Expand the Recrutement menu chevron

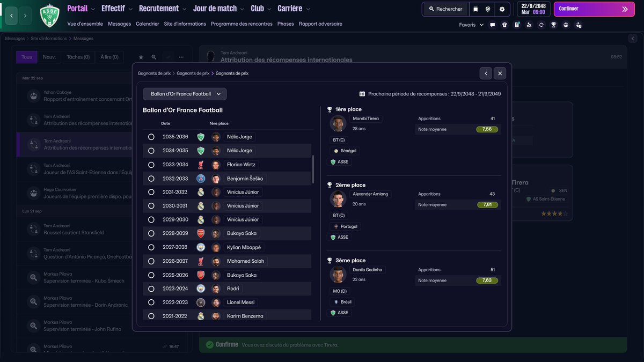pyautogui.click(x=185, y=9)
